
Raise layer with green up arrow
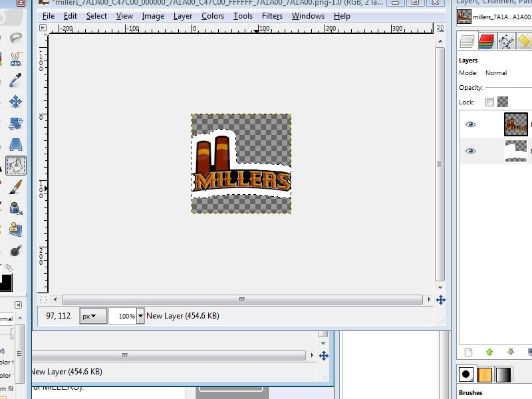pyautogui.click(x=489, y=352)
